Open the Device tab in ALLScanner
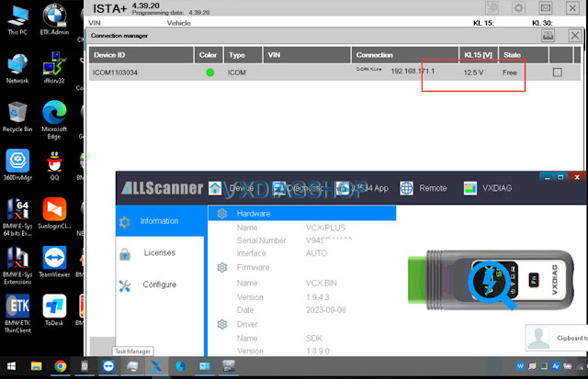The image size is (588, 379). (231, 188)
